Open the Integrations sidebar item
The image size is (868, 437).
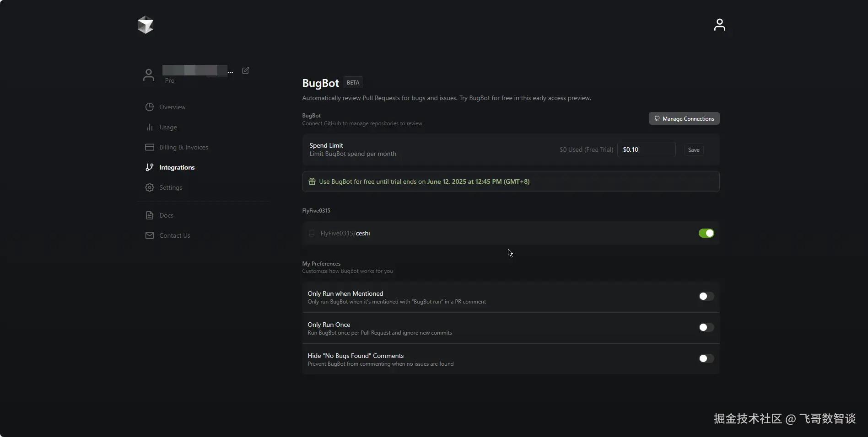(177, 167)
